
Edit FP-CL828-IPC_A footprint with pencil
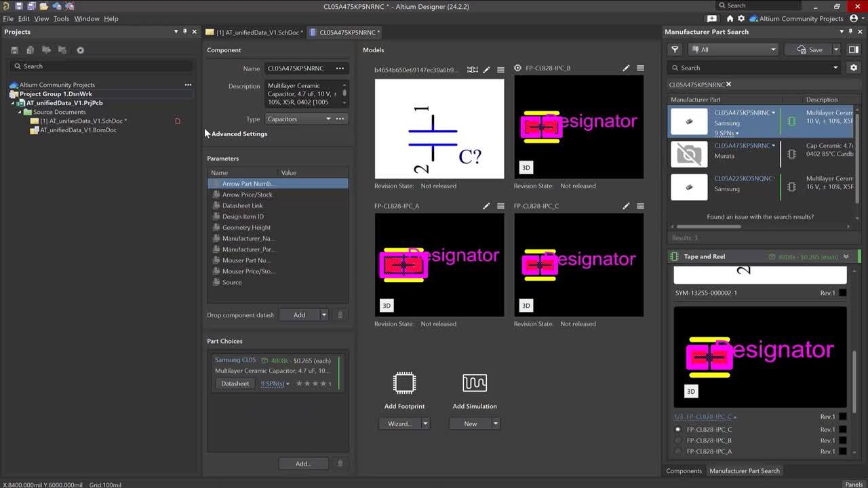pyautogui.click(x=486, y=206)
